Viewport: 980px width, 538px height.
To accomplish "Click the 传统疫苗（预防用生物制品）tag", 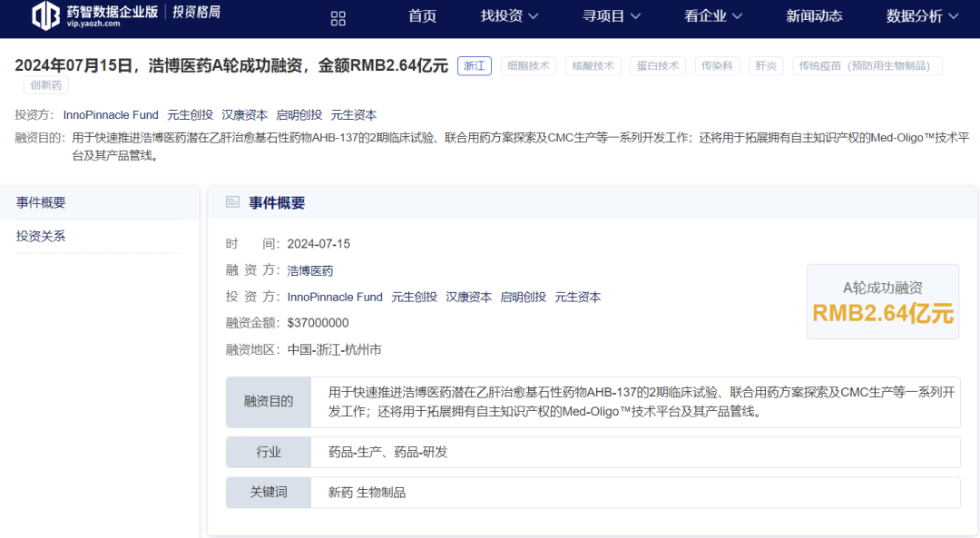I will point(867,65).
